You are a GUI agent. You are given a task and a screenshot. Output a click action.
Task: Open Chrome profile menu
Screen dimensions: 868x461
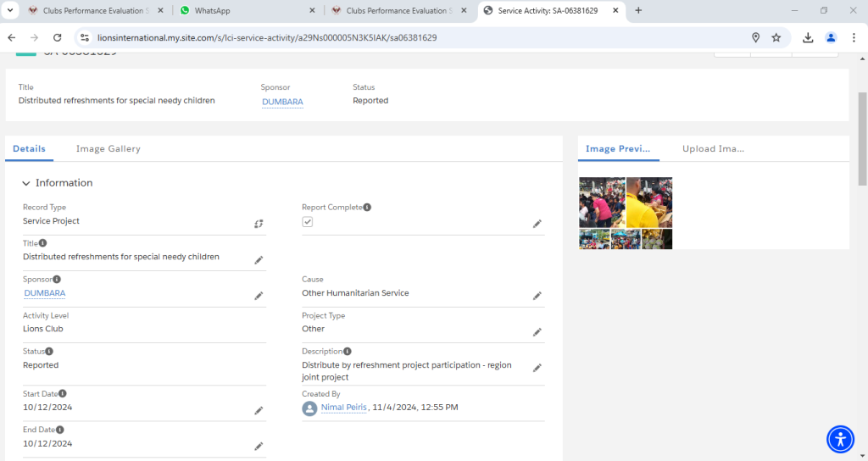831,37
